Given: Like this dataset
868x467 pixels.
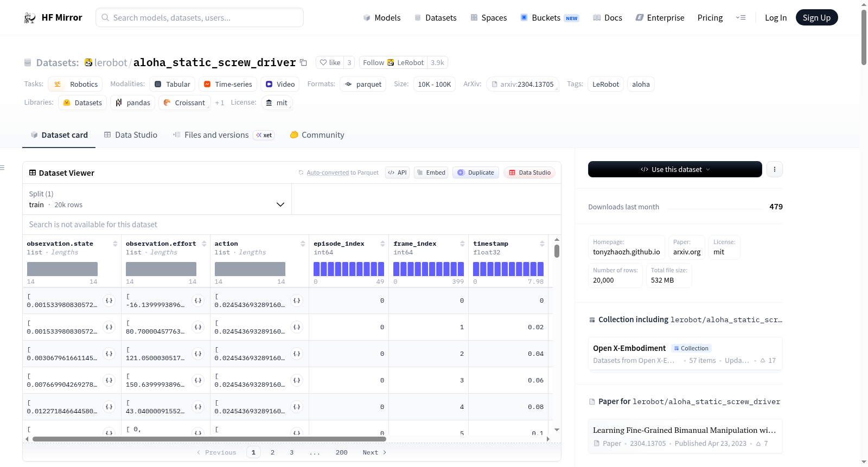Looking at the screenshot, I should coord(330,62).
